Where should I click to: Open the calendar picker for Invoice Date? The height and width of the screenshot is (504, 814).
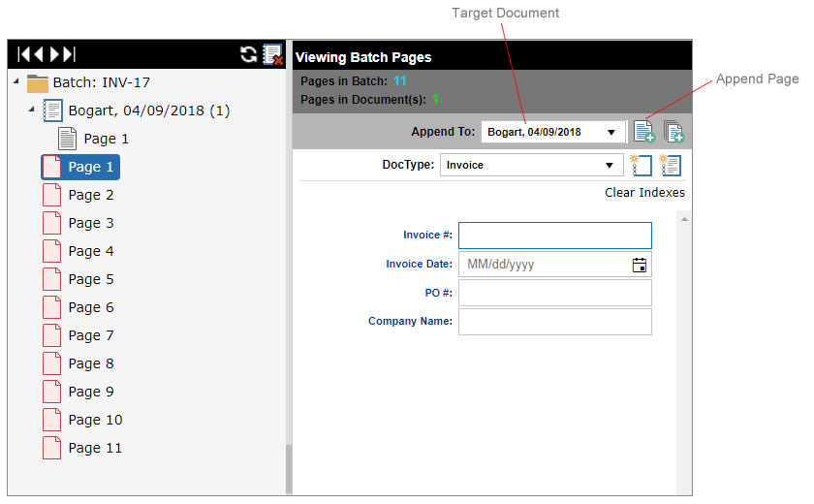tap(640, 265)
